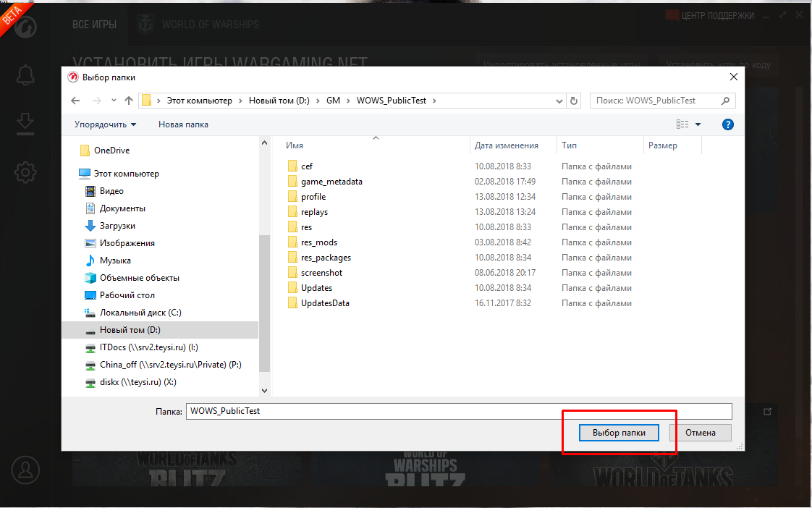Click the Отмена button
The width and height of the screenshot is (812, 508).
700,433
